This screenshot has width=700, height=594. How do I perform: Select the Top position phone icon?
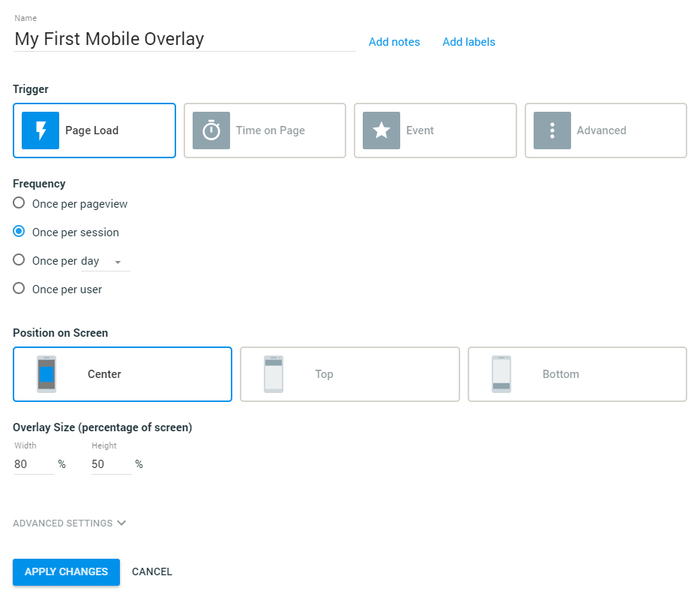[274, 374]
